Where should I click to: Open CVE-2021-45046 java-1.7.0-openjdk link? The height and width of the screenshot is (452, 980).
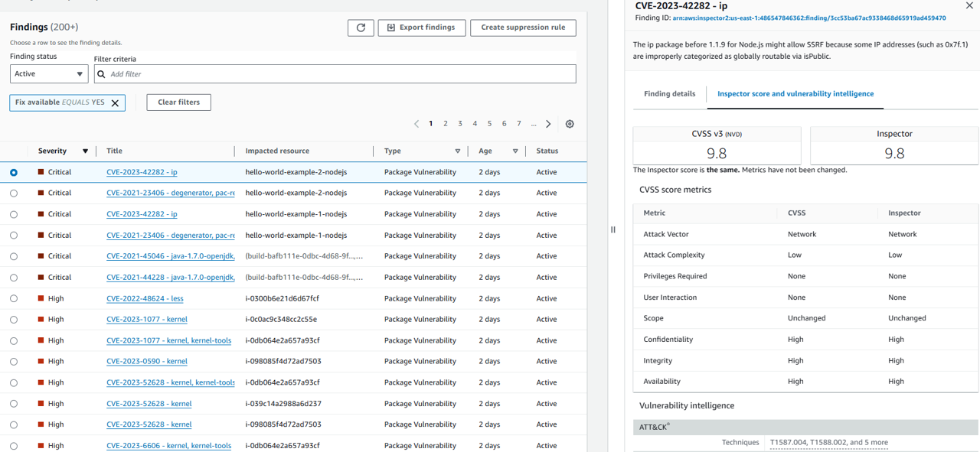click(x=171, y=256)
